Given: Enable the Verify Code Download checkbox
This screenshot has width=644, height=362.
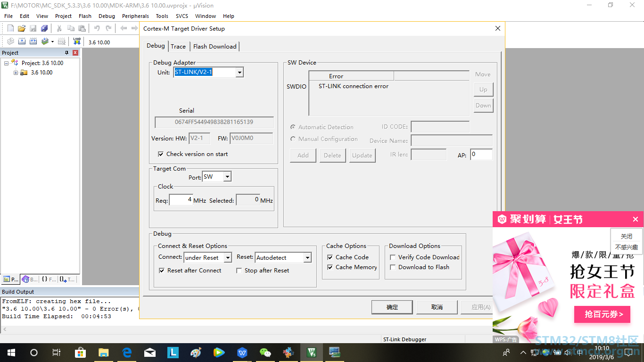Looking at the screenshot, I should (393, 257).
